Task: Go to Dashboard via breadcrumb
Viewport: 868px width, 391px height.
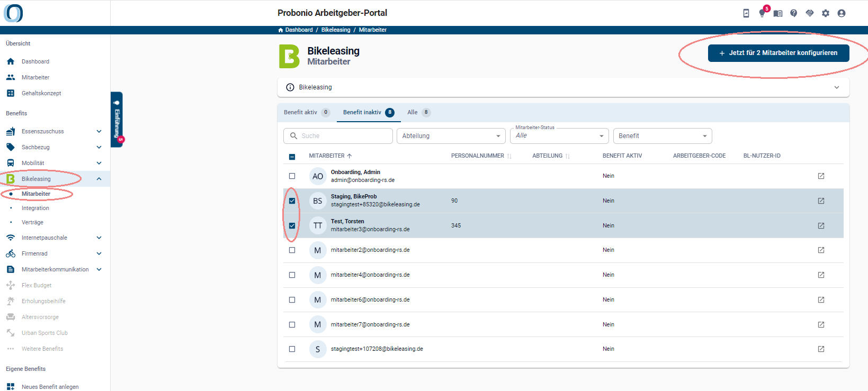Action: point(296,30)
